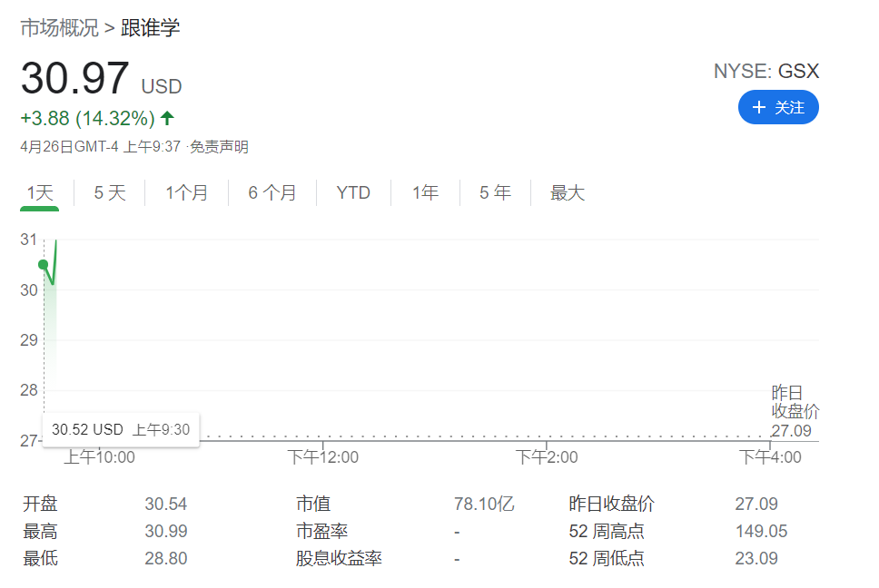
Task: Click the 市值 value 78.10亿
Action: [x=484, y=504]
